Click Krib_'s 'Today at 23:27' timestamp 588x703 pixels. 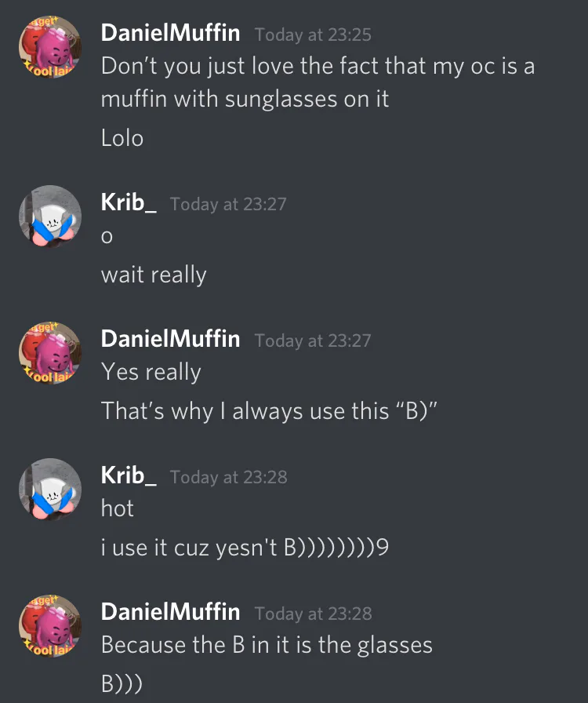[228, 205]
